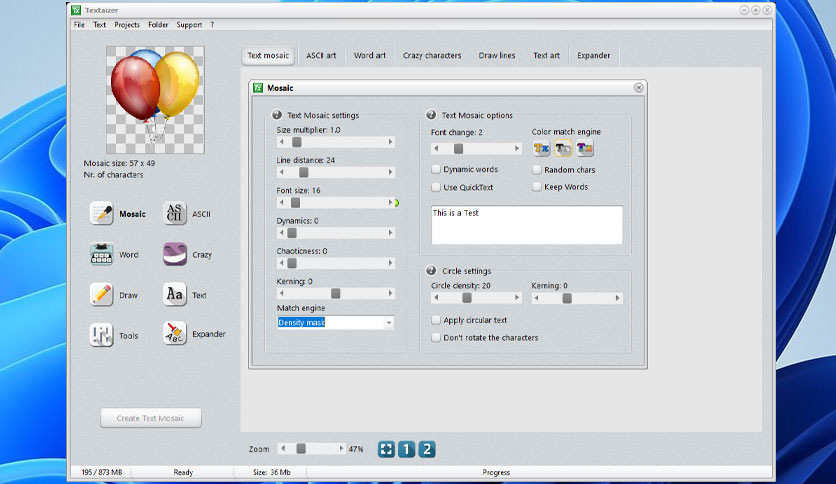Viewport: 836px width, 484px height.
Task: Choose the Word typewriter icon
Action: point(101,254)
